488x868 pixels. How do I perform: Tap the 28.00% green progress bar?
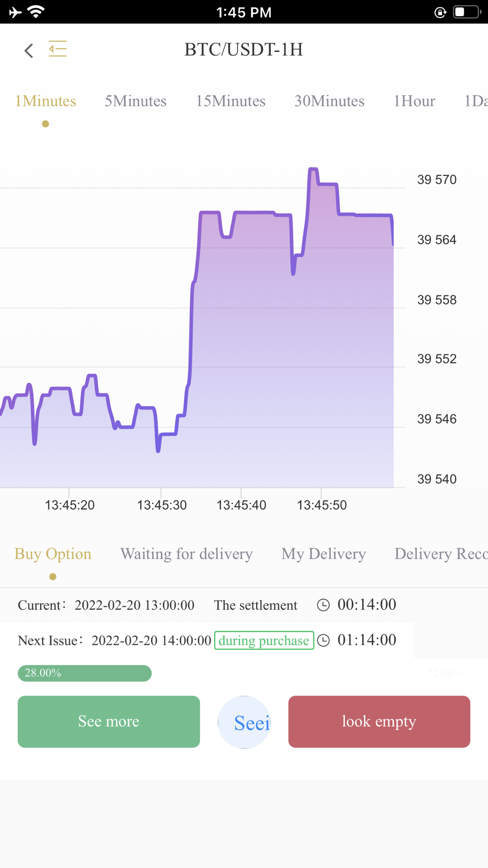pos(84,673)
